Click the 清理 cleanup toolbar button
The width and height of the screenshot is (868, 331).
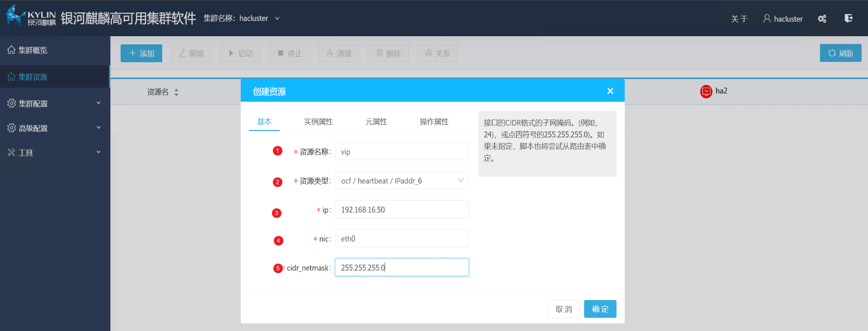pos(339,53)
